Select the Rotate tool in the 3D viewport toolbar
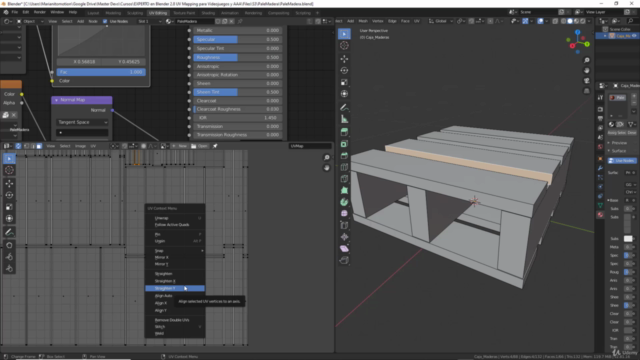This screenshot has width=640, height=360. (344, 71)
